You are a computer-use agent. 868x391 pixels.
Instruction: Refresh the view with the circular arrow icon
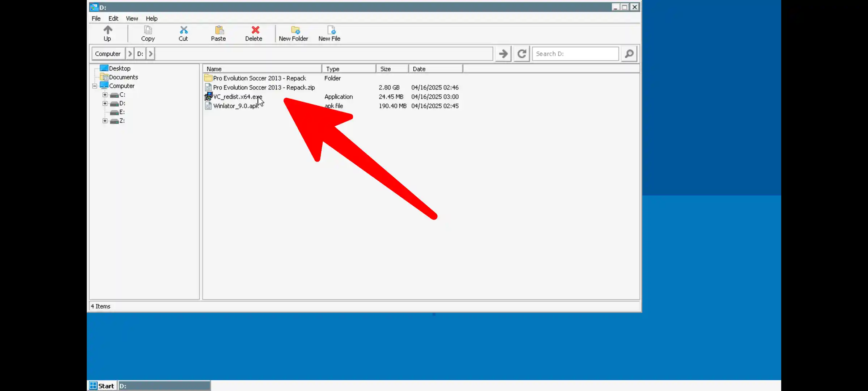coord(522,54)
